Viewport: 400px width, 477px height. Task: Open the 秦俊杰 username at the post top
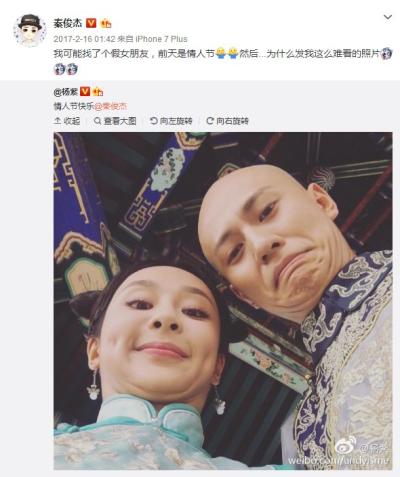pyautogui.click(x=68, y=23)
